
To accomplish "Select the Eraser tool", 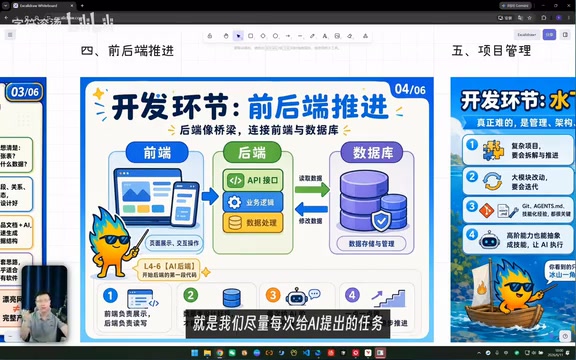I will coord(350,36).
